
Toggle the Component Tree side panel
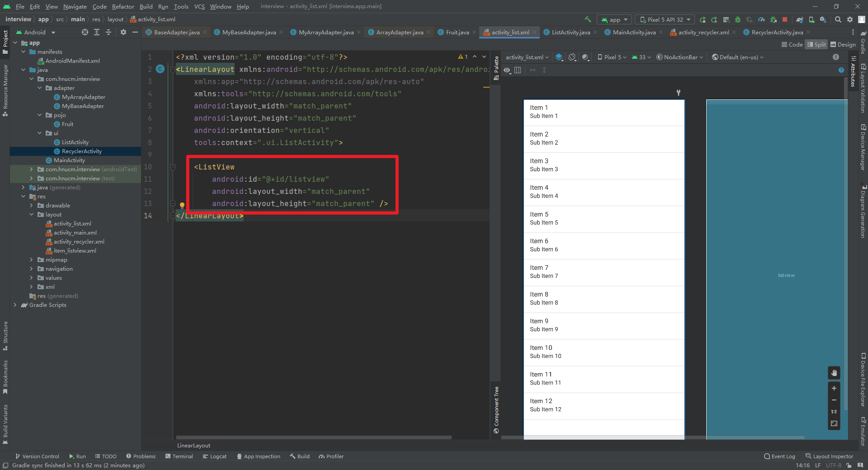pyautogui.click(x=496, y=409)
